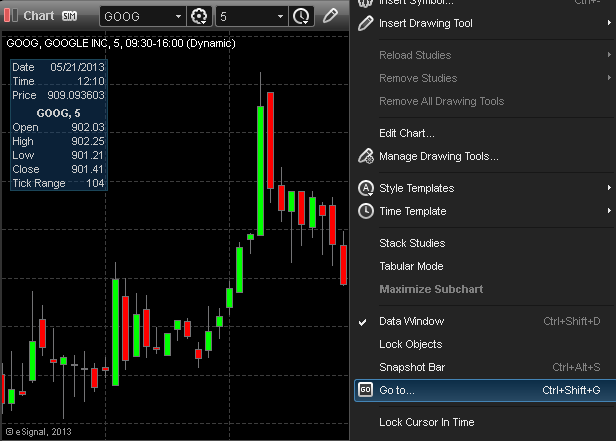
Task: Expand the Remove Studies submenu arrow
Action: click(609, 78)
